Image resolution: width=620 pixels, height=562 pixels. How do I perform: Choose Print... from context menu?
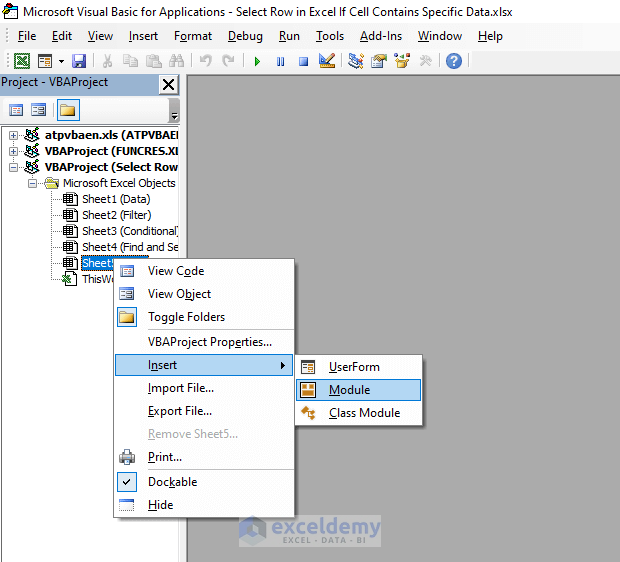tap(204, 457)
